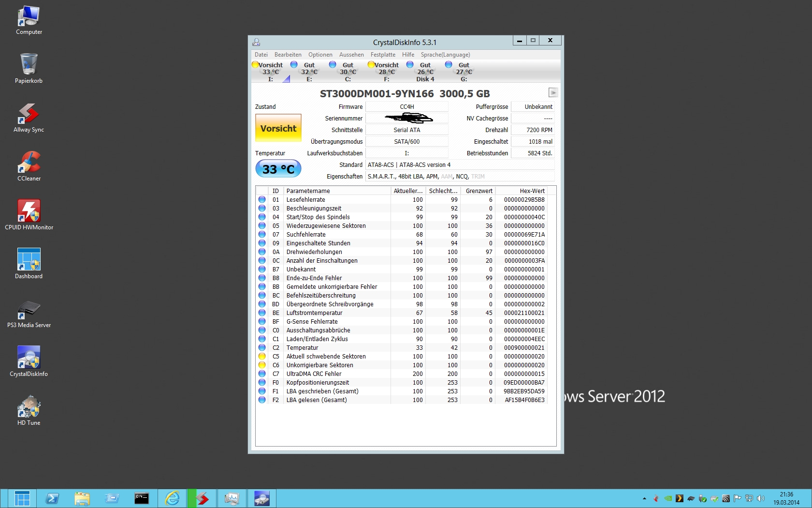The width and height of the screenshot is (812, 508).
Task: Click the Grenzwert column header
Action: 478,191
